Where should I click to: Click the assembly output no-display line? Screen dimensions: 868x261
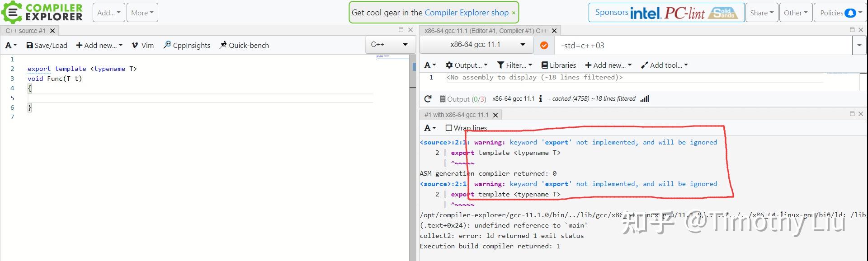point(534,77)
